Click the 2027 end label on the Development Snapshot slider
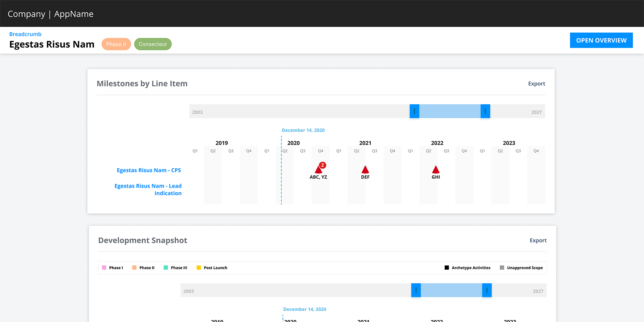The height and width of the screenshot is (322, 644). (538, 291)
